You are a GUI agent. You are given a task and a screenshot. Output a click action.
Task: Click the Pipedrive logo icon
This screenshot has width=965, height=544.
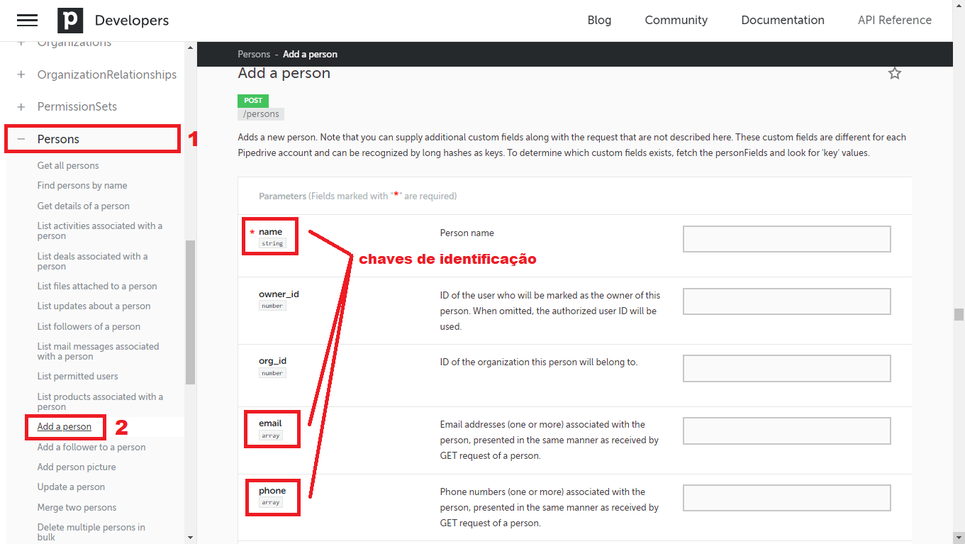(x=70, y=20)
